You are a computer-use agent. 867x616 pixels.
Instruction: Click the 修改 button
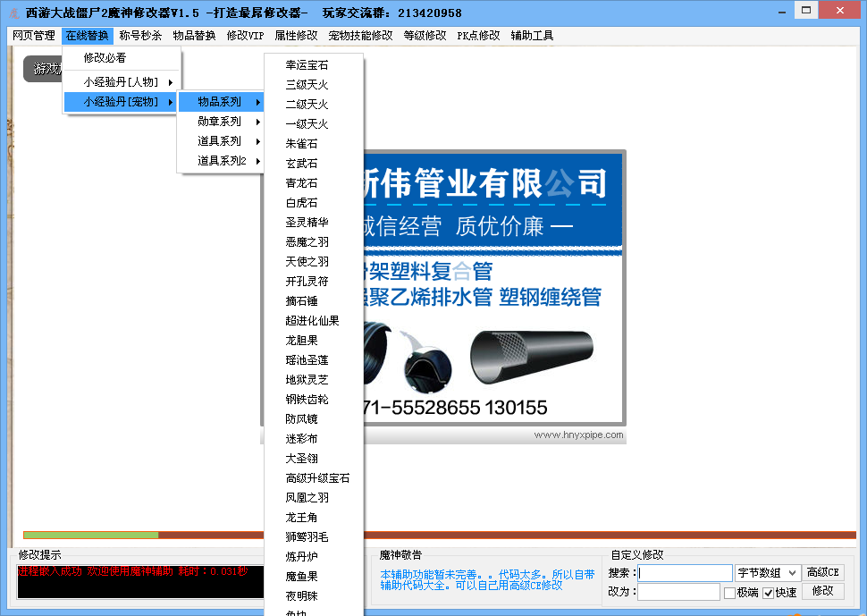[x=822, y=591]
